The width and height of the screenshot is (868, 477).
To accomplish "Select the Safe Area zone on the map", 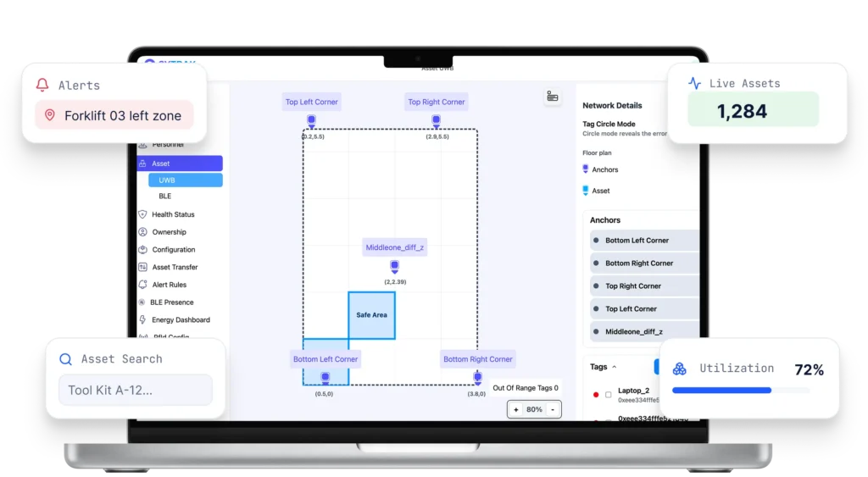I will (371, 315).
